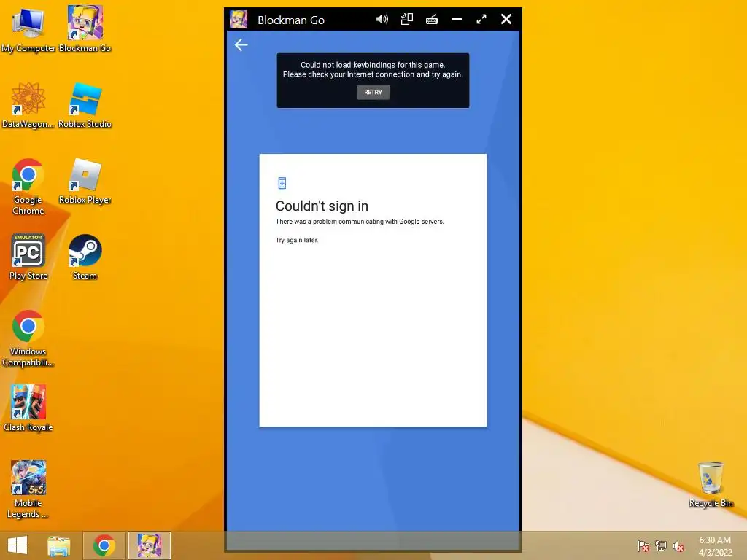The width and height of the screenshot is (747, 560).
Task: Click the network icon in system tray
Action: [661, 546]
